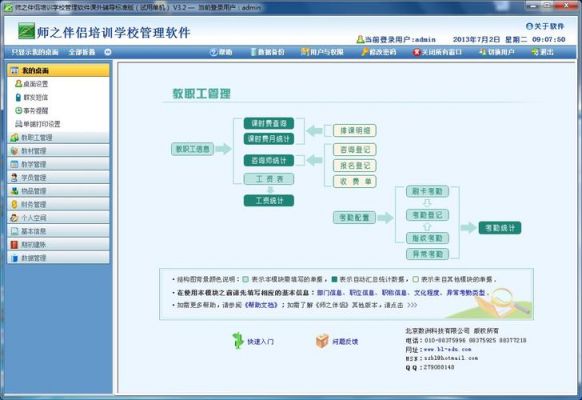The width and height of the screenshot is (582, 400).
Task: Open 关于软件 about software
Action: [545, 26]
